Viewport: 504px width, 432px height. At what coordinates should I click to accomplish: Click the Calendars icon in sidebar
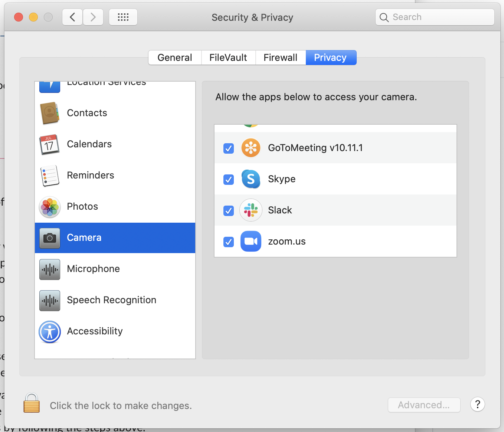[x=49, y=144]
